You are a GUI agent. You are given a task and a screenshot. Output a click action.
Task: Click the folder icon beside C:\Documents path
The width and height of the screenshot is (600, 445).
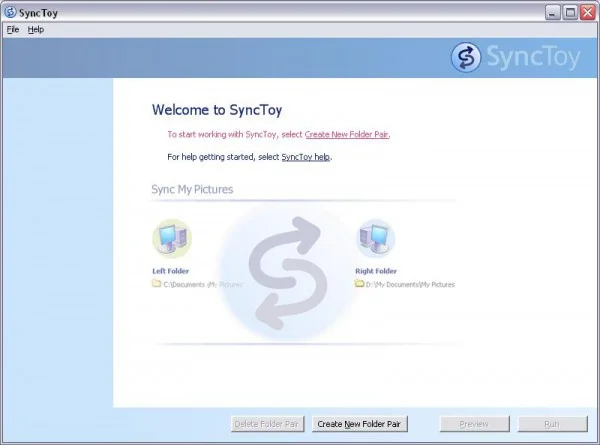(157, 284)
